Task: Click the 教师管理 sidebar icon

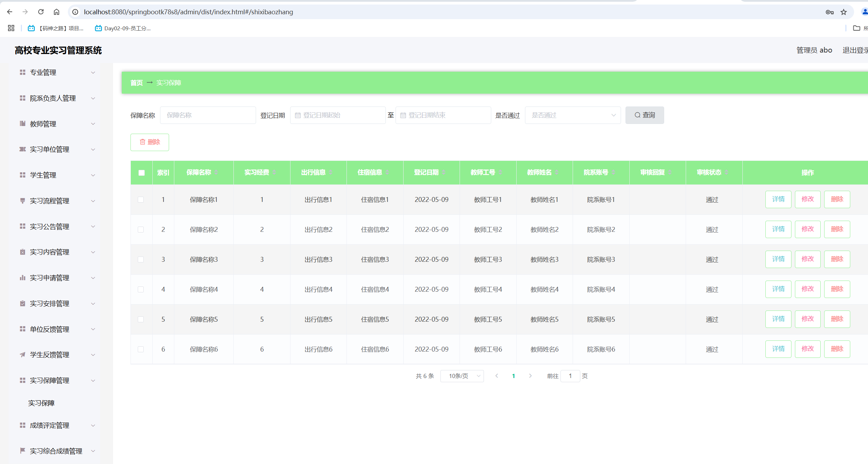Action: click(23, 124)
